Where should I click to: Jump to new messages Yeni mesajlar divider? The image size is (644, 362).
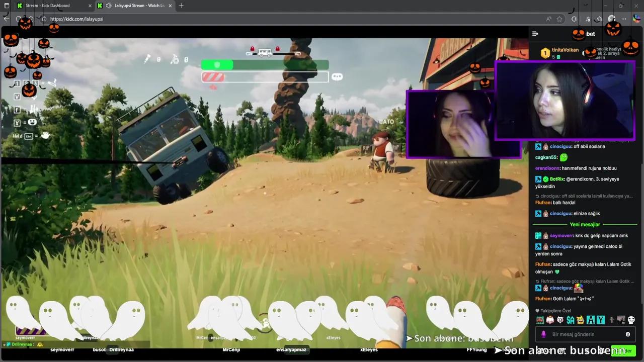pyautogui.click(x=585, y=225)
